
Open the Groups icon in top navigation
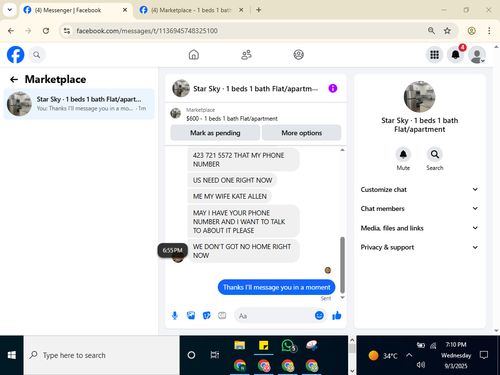pyautogui.click(x=299, y=55)
